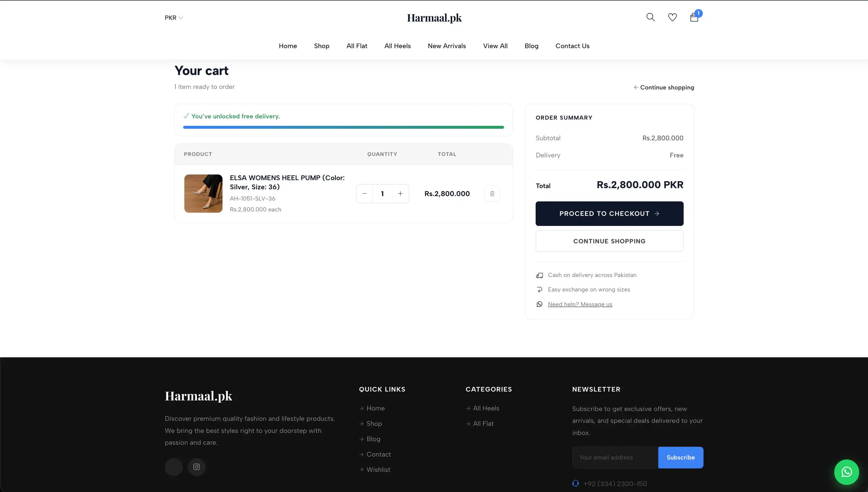The width and height of the screenshot is (868, 492).
Task: Go to Home in the top navigation
Action: [288, 46]
